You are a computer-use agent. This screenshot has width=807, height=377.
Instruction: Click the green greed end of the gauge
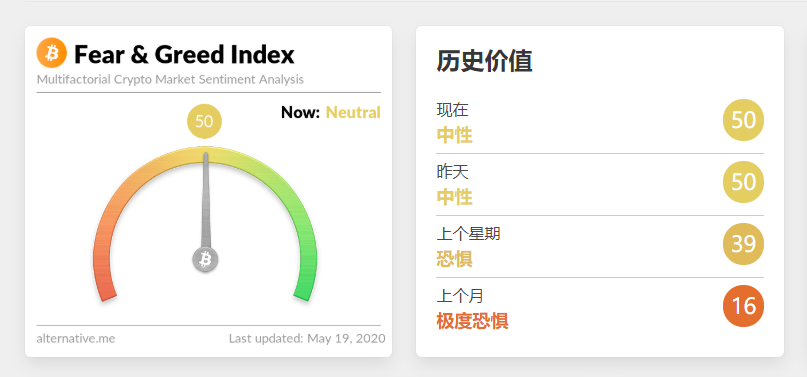306,286
